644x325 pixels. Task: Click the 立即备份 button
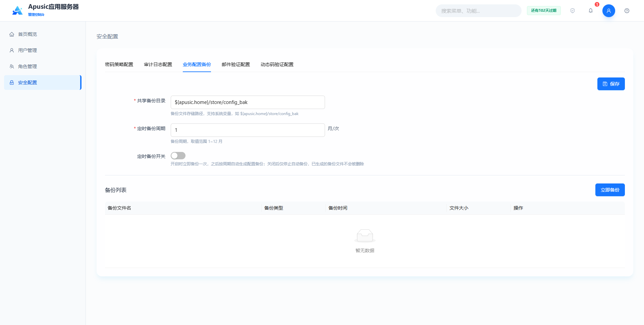610,190
